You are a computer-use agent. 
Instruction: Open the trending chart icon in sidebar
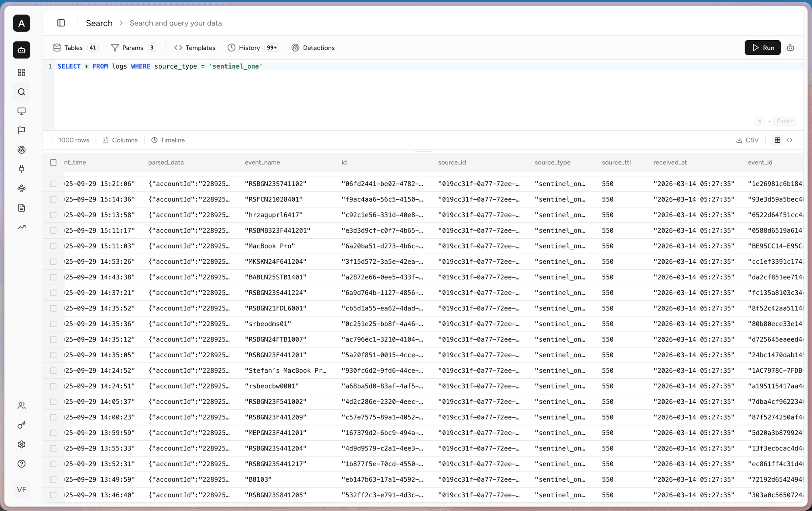coord(22,227)
